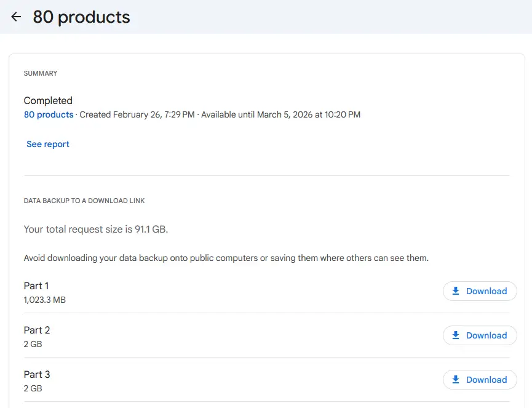Click the download icon inside Part 2 button

click(x=456, y=335)
